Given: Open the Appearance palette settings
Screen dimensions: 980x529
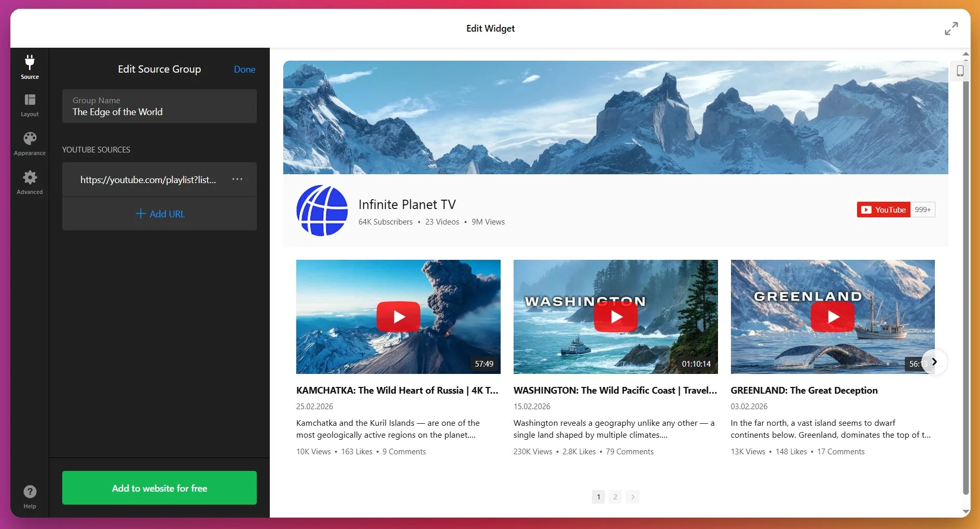Looking at the screenshot, I should tap(30, 144).
